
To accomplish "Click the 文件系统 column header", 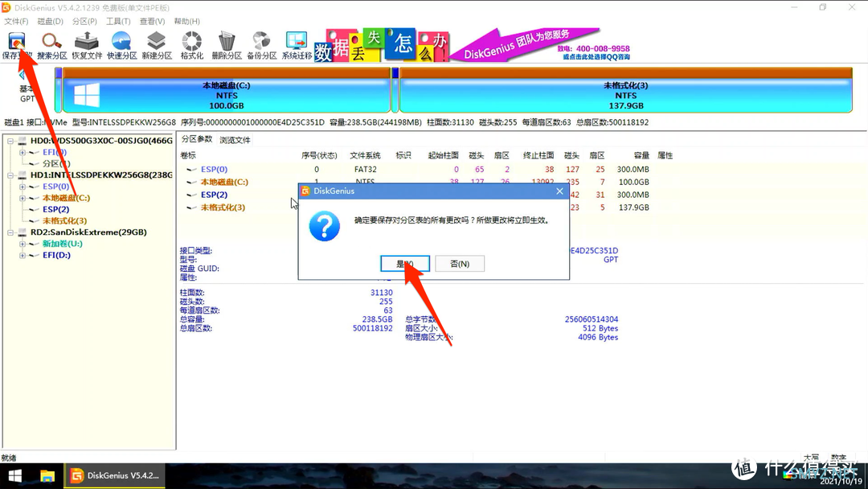I will click(x=365, y=155).
